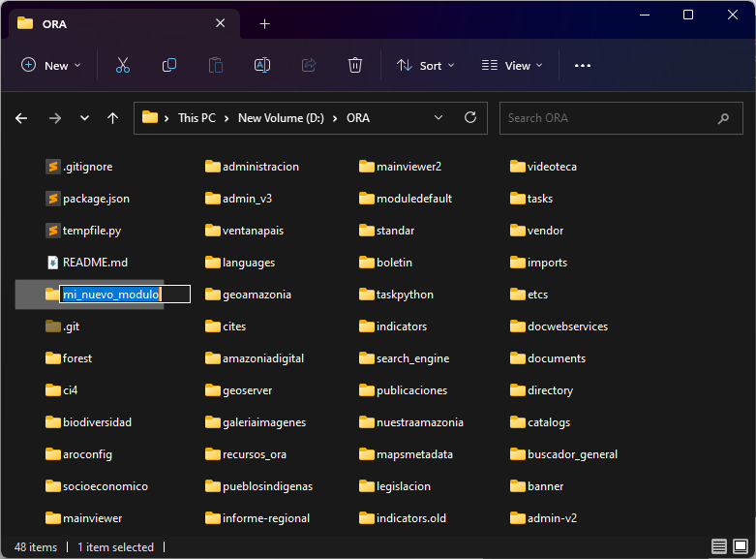Expand chevron after This PC in path
This screenshot has height=559, width=756.
(227, 118)
